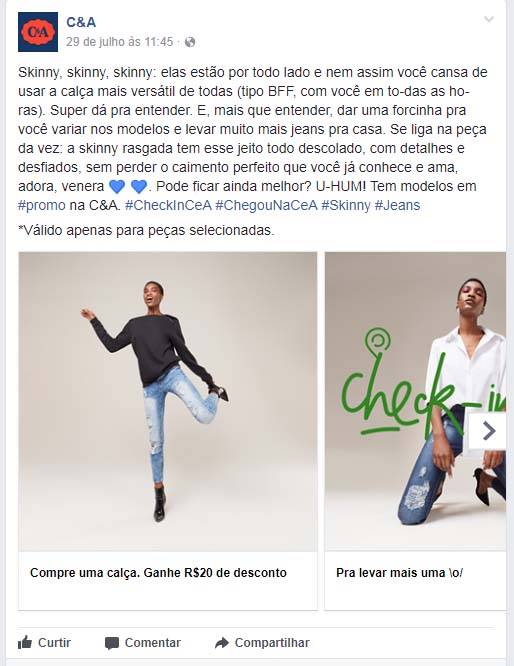Click the public globe privacy icon
The image size is (514, 666).
click(x=190, y=42)
